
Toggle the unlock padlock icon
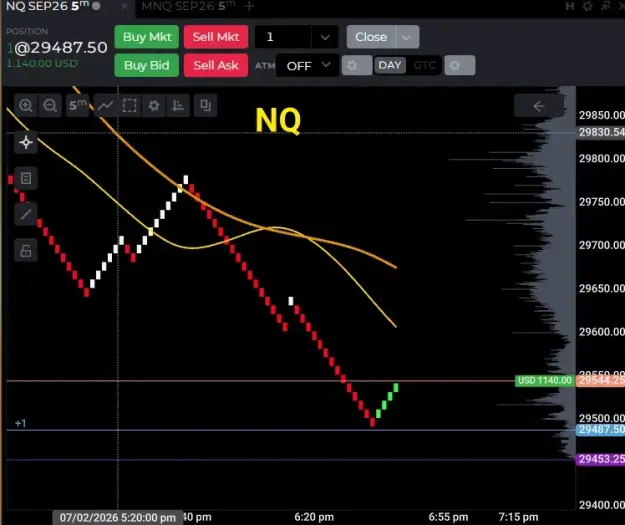tap(26, 250)
